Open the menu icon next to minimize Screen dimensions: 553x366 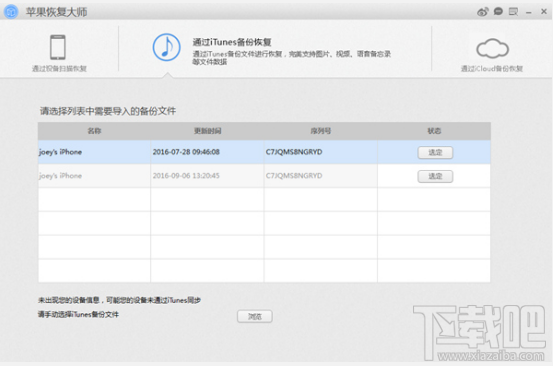point(514,12)
